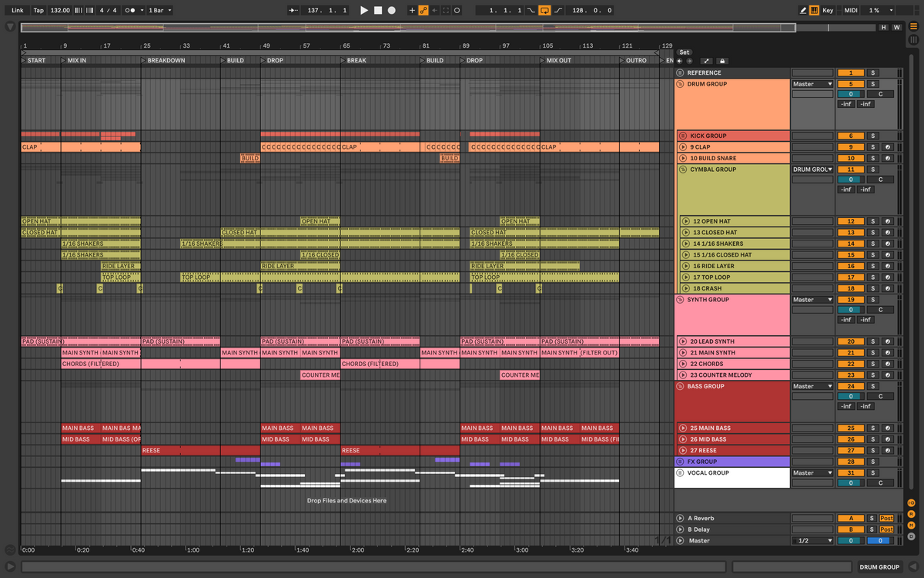Enable the Key map mode button
This screenshot has width=924, height=578.
(x=828, y=11)
